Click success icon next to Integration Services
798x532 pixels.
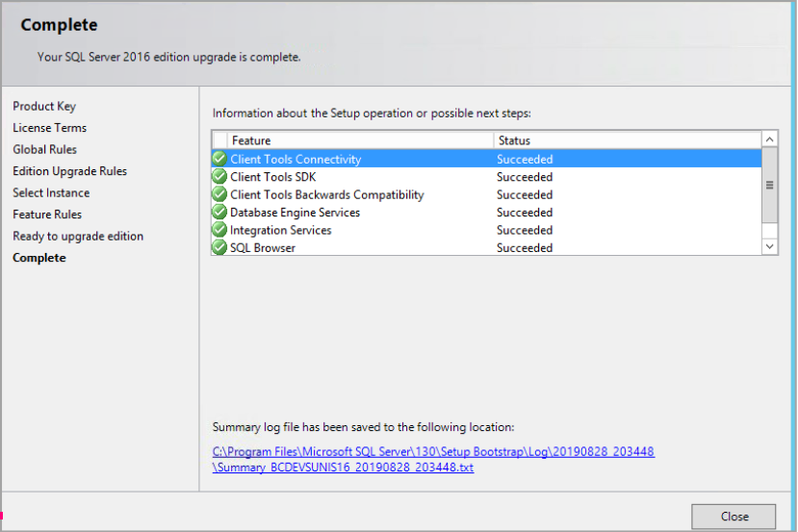point(219,230)
